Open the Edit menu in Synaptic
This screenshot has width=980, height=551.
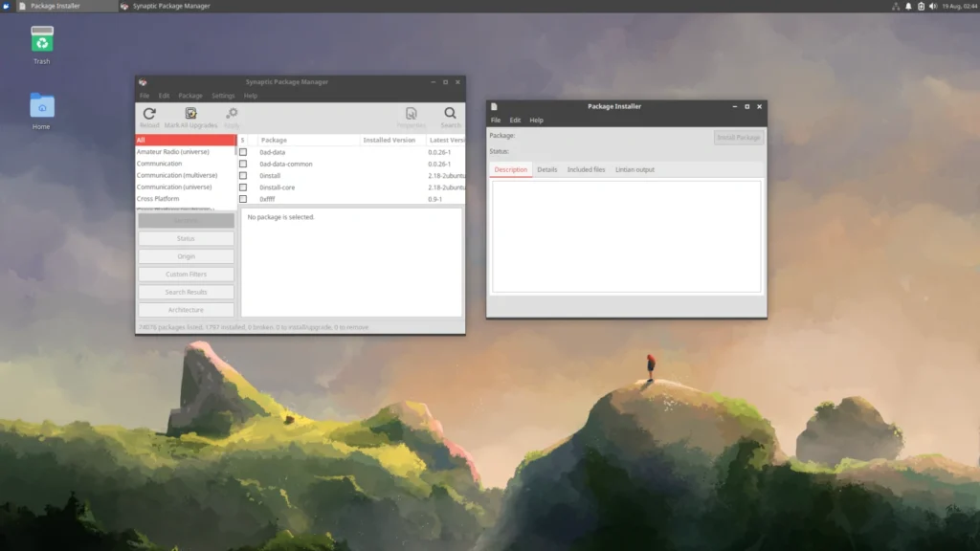[x=164, y=96]
